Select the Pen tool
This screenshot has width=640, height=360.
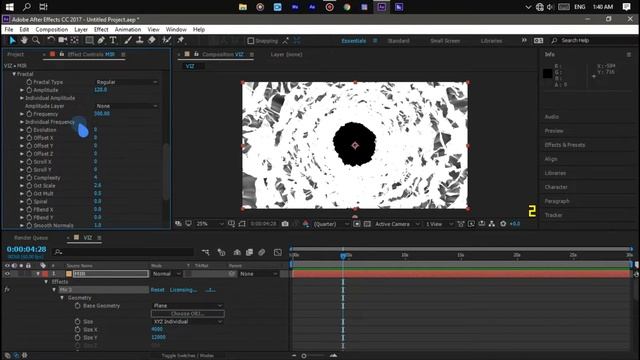click(x=101, y=40)
